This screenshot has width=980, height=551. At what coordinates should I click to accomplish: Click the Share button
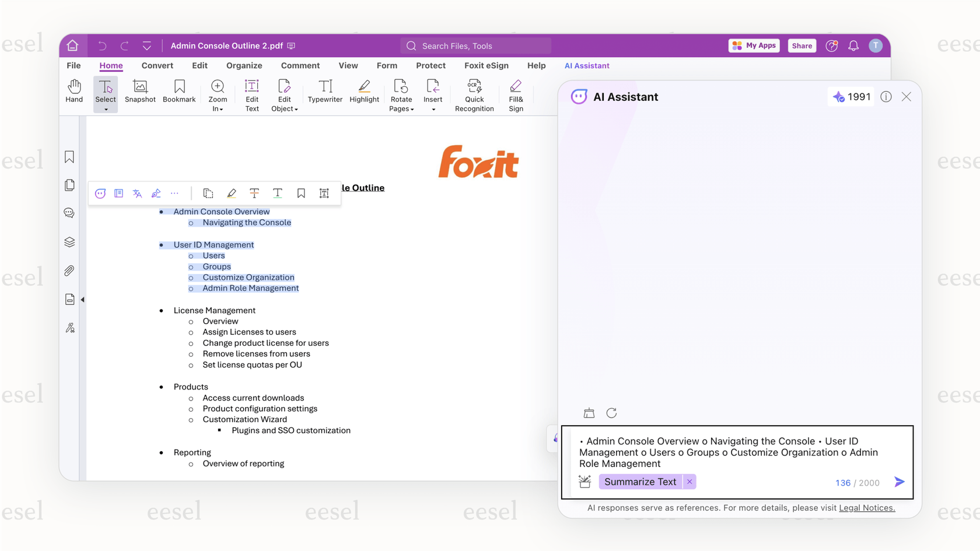pyautogui.click(x=801, y=45)
